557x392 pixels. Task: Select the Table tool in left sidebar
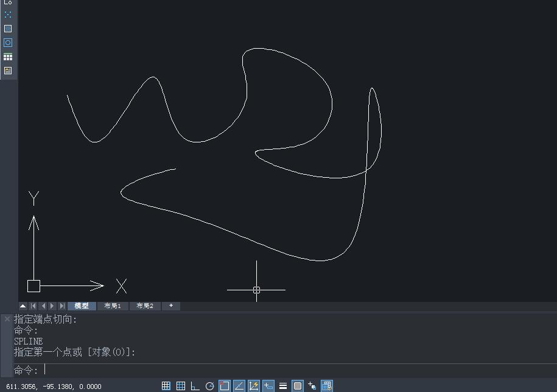tap(8, 57)
